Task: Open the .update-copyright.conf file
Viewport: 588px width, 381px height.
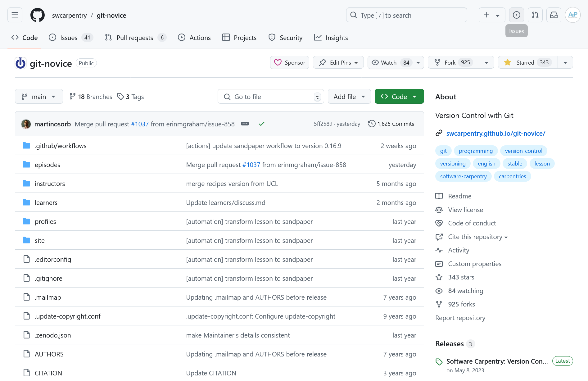Action: pos(68,316)
